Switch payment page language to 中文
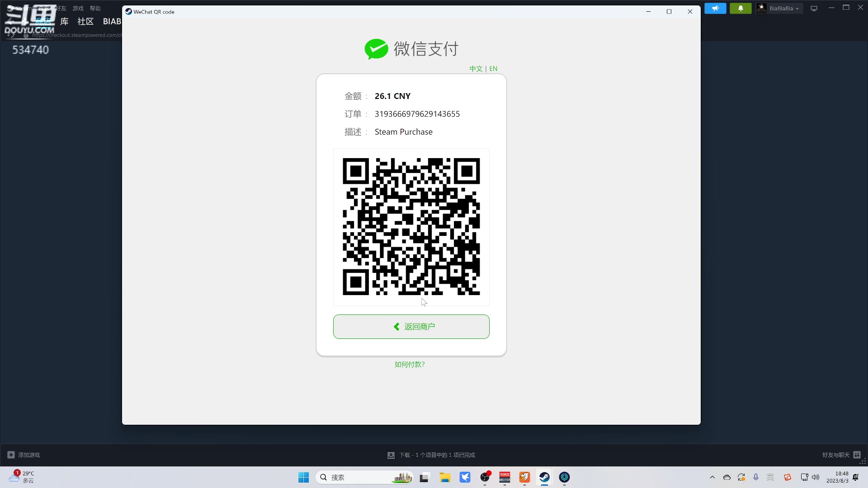Image resolution: width=868 pixels, height=488 pixels. 476,69
